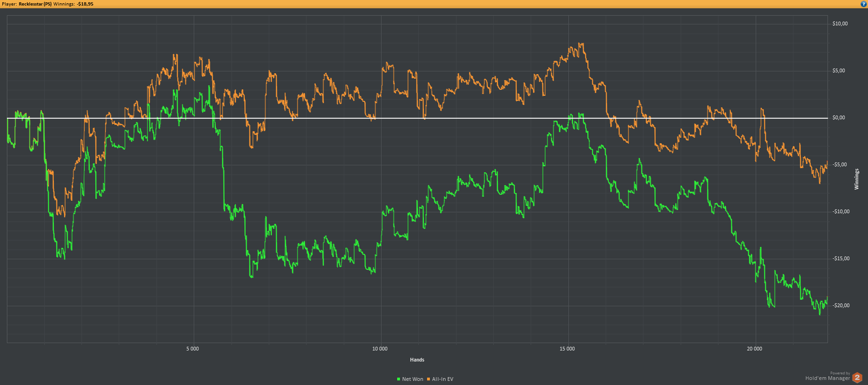Click the 5 000 hands axis tick label
This screenshot has height=385, width=868.
click(x=192, y=349)
